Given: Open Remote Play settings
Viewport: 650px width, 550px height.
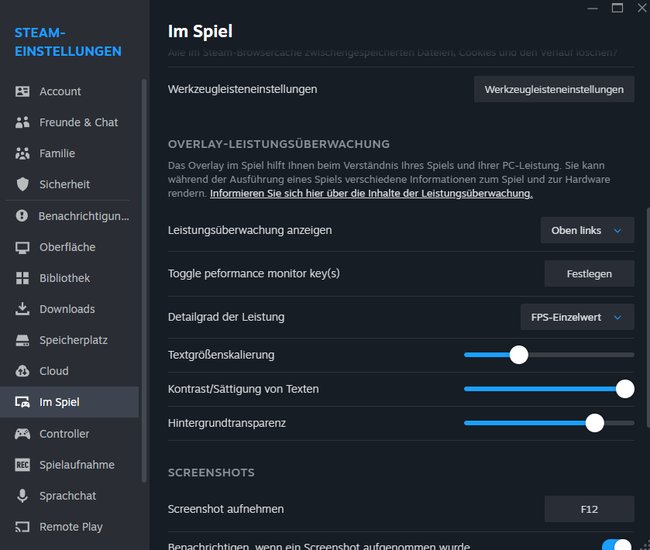Looking at the screenshot, I should pyautogui.click(x=70, y=527).
